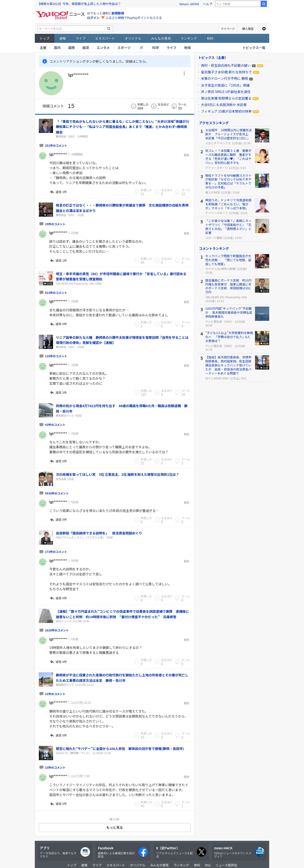Click うーん reaction on the 今回川勝は嘘 comment
This screenshot has height=868, width=304.
click(182, 192)
